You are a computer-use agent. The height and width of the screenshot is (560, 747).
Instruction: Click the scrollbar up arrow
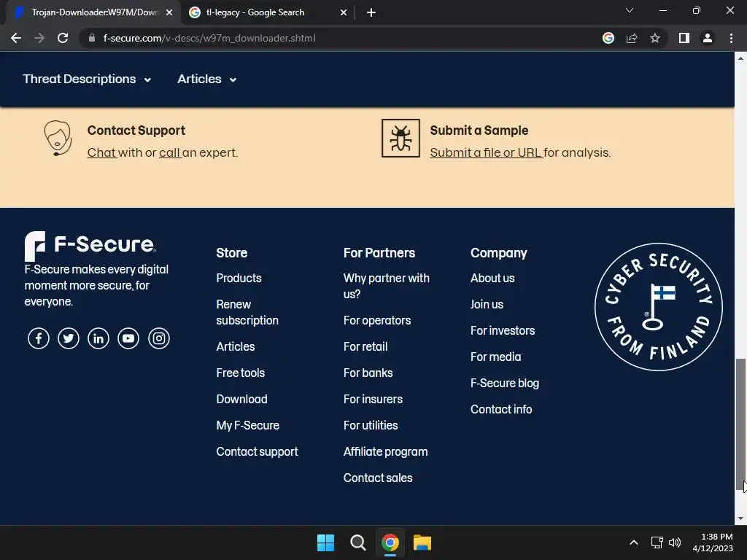[x=740, y=58]
